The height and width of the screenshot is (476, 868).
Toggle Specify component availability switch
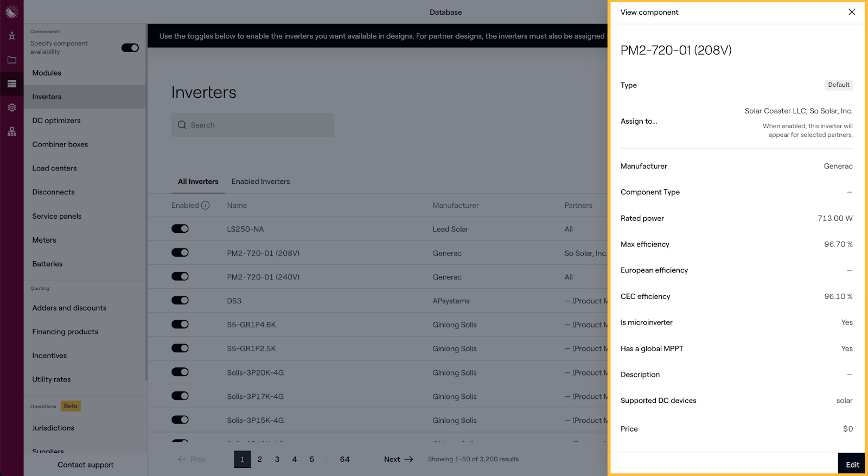pyautogui.click(x=130, y=48)
